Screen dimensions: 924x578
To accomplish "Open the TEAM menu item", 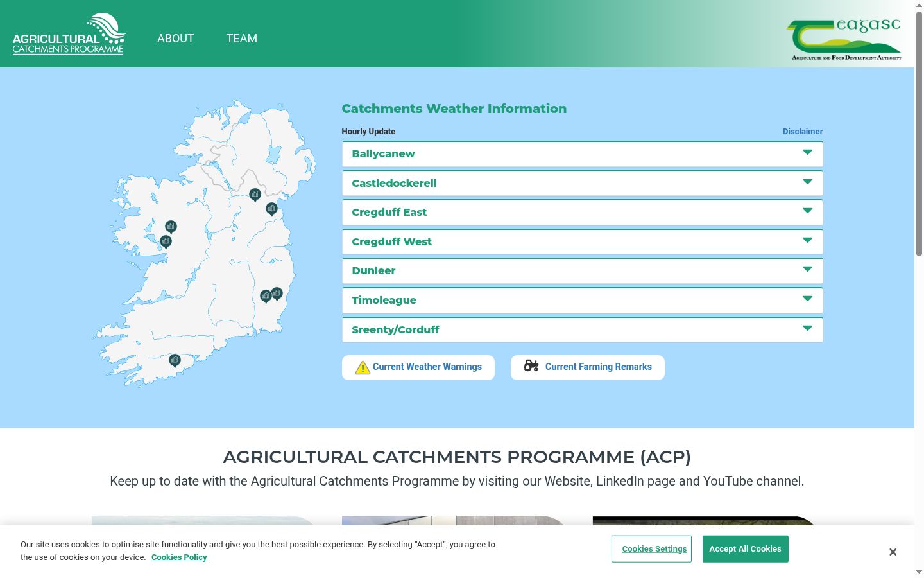I will coord(242,39).
